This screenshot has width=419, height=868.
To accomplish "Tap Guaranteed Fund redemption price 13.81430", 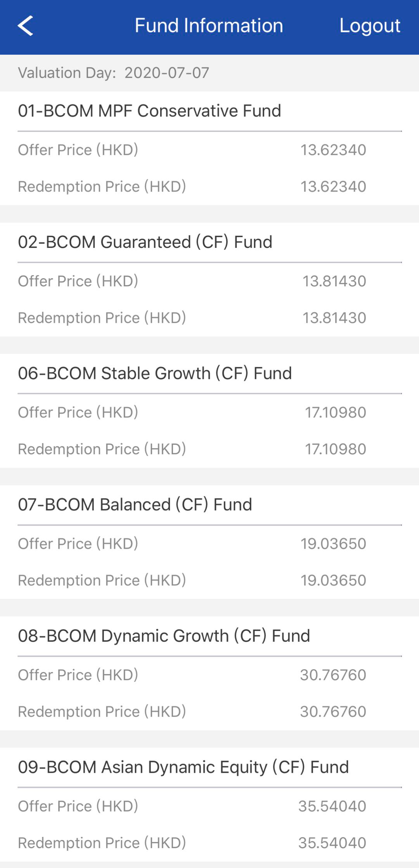I will coord(334,318).
